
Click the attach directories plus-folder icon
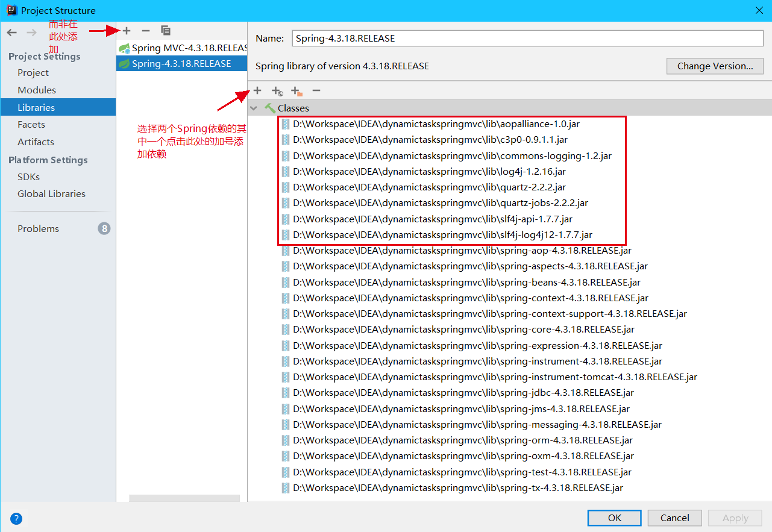pos(296,90)
